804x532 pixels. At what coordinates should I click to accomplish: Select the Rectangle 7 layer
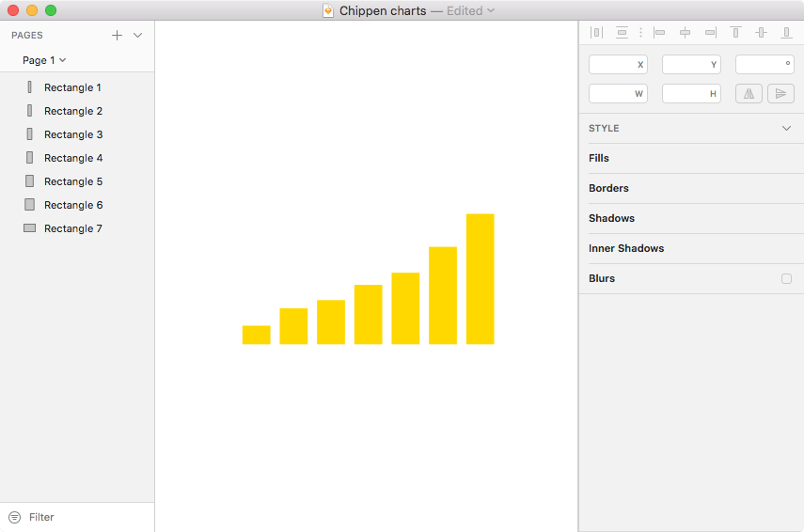(x=77, y=228)
